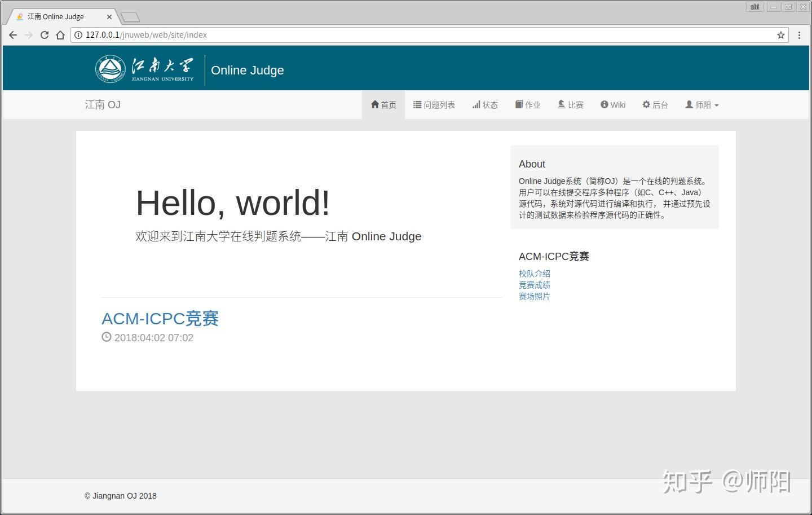Open Chrome three-dot menu

click(799, 35)
